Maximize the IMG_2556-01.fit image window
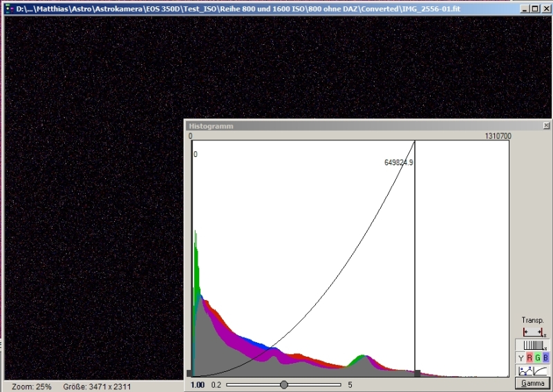Screen dimensions: 553x392 pos(535,9)
